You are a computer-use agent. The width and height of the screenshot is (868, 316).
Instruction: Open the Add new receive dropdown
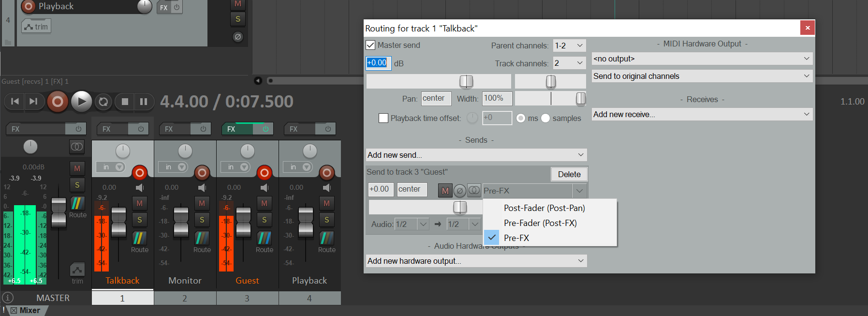pos(701,114)
